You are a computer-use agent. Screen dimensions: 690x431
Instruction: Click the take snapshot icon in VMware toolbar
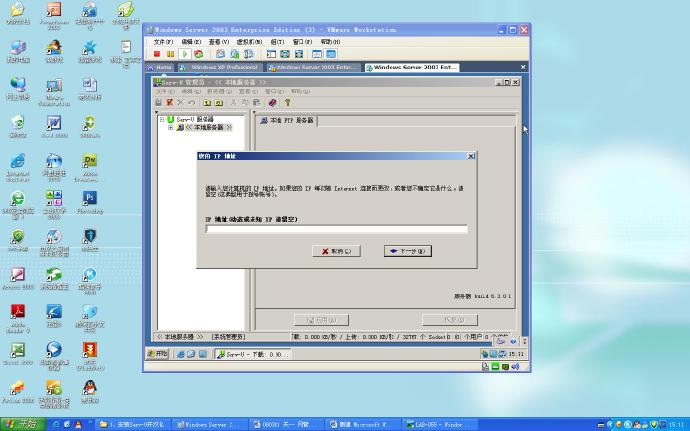pyautogui.click(x=220, y=54)
